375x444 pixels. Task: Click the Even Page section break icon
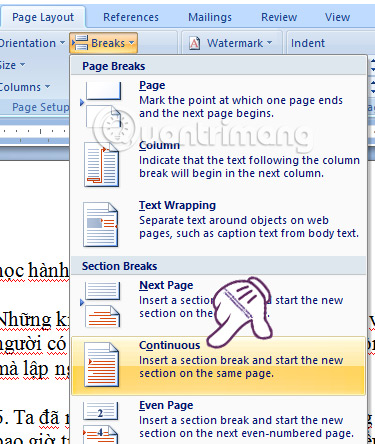click(101, 423)
